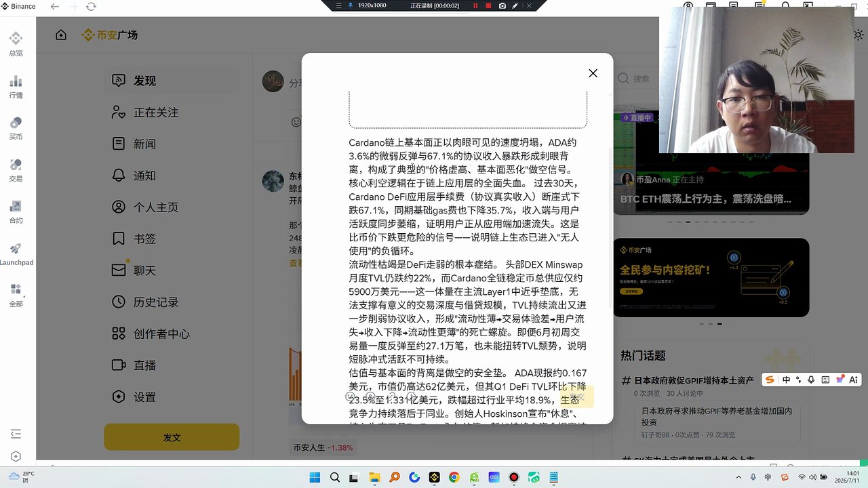Go to 个人主页
The width and height of the screenshot is (868, 488).
[172, 207]
